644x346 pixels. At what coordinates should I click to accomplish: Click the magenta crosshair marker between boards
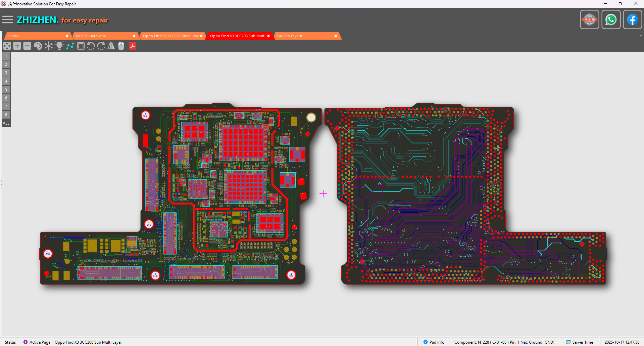323,194
